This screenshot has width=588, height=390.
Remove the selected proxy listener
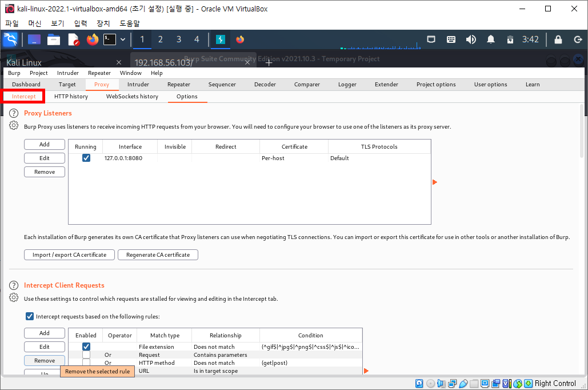coord(45,172)
